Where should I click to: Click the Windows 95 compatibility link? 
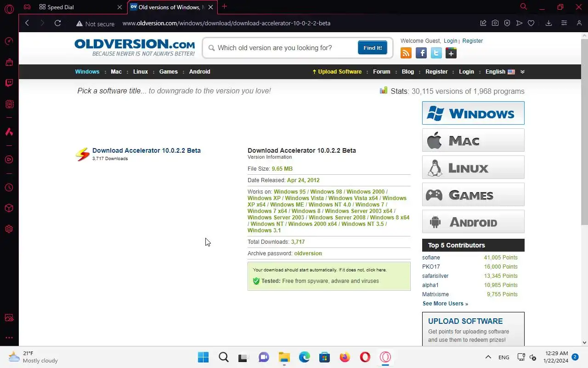point(289,192)
